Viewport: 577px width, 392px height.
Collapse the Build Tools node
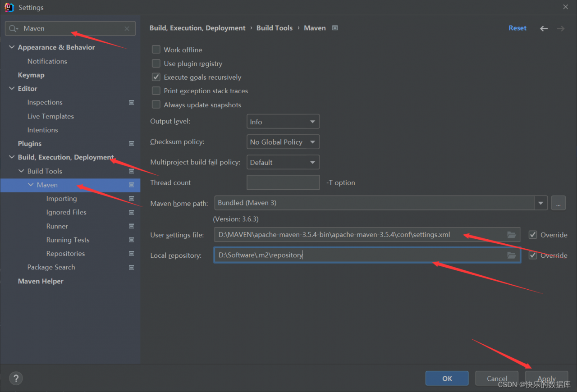[x=21, y=171]
